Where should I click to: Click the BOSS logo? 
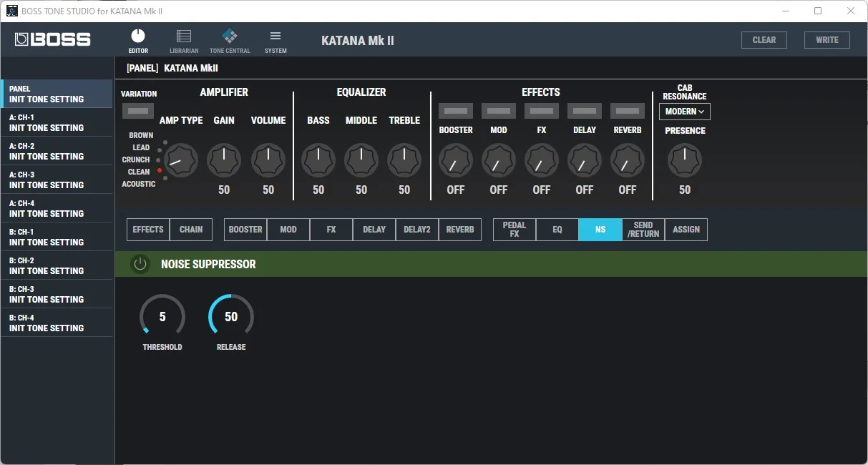pos(51,39)
